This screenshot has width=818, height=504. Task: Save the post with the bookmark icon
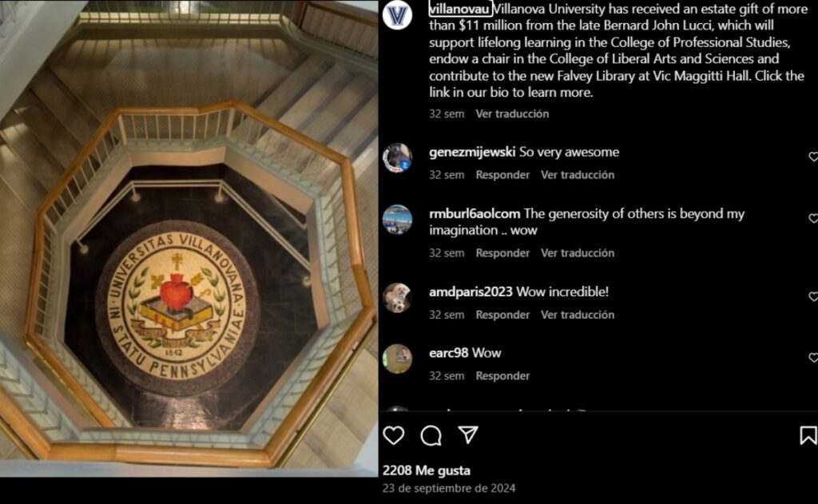pyautogui.click(x=808, y=435)
